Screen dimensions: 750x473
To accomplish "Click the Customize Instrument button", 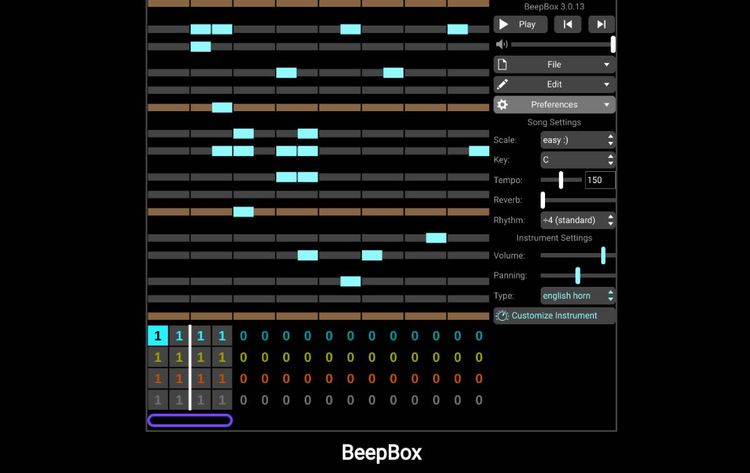I will (x=554, y=316).
